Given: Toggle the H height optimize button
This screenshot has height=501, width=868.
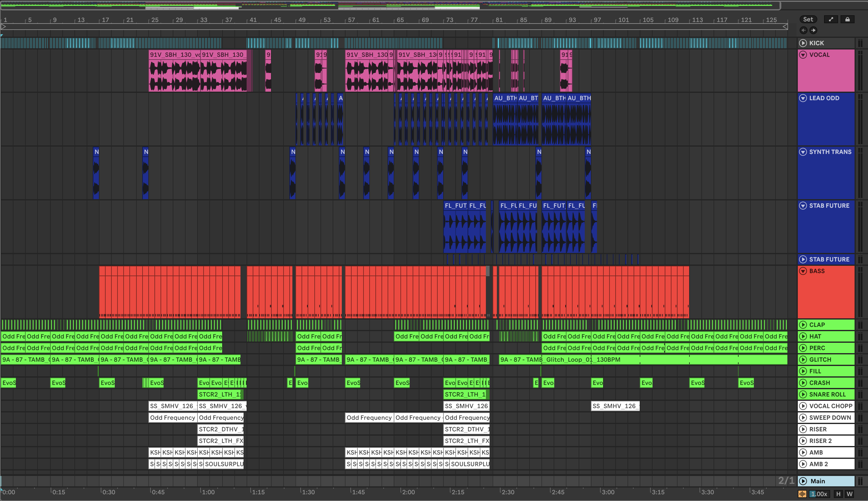Looking at the screenshot, I should (x=838, y=494).
